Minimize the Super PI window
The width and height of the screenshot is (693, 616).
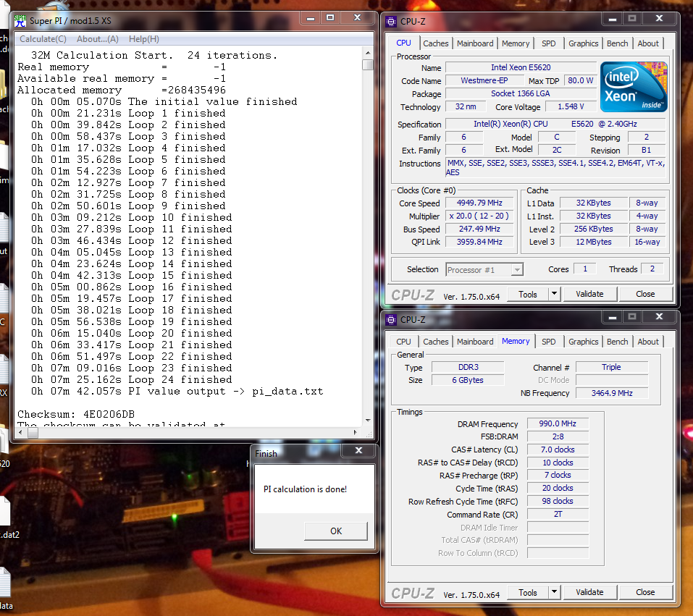coord(311,18)
